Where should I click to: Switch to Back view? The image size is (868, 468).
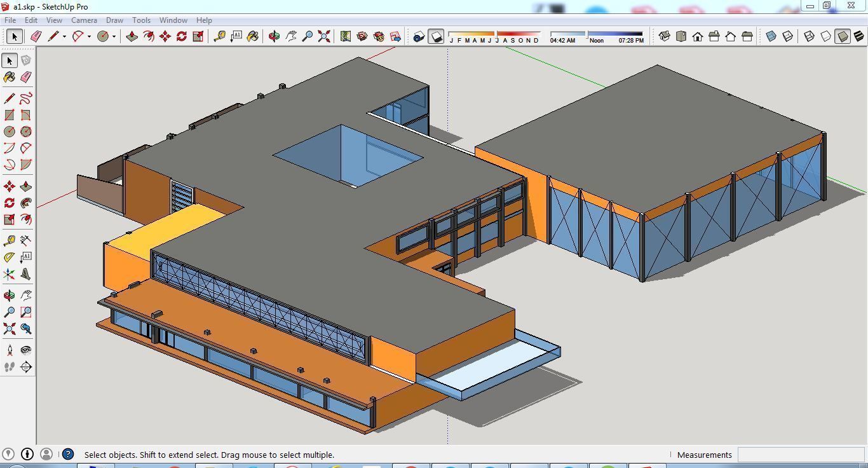731,36
